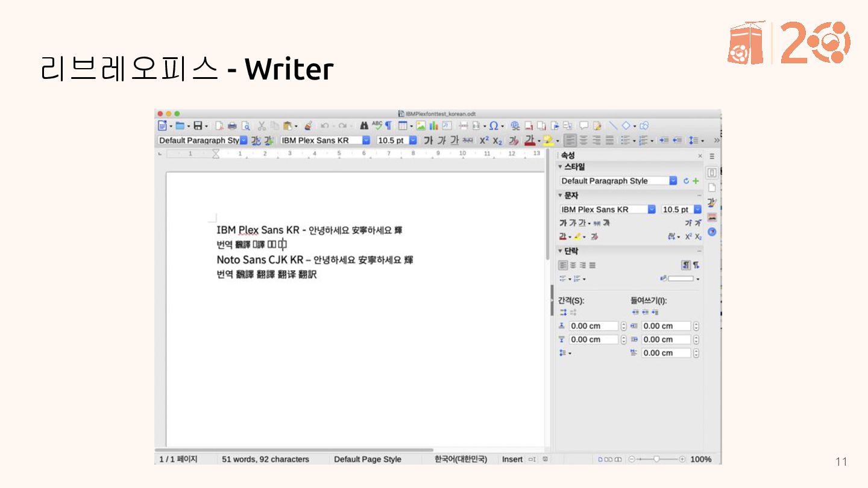This screenshot has height=488, width=868.
Task: Toggle Align Left in formatting toolbar
Action: [x=570, y=140]
